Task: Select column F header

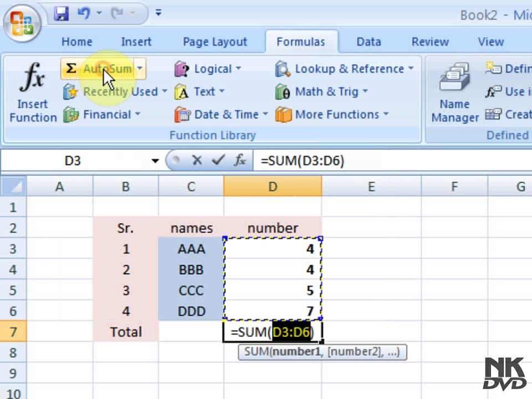Action: click(x=454, y=186)
